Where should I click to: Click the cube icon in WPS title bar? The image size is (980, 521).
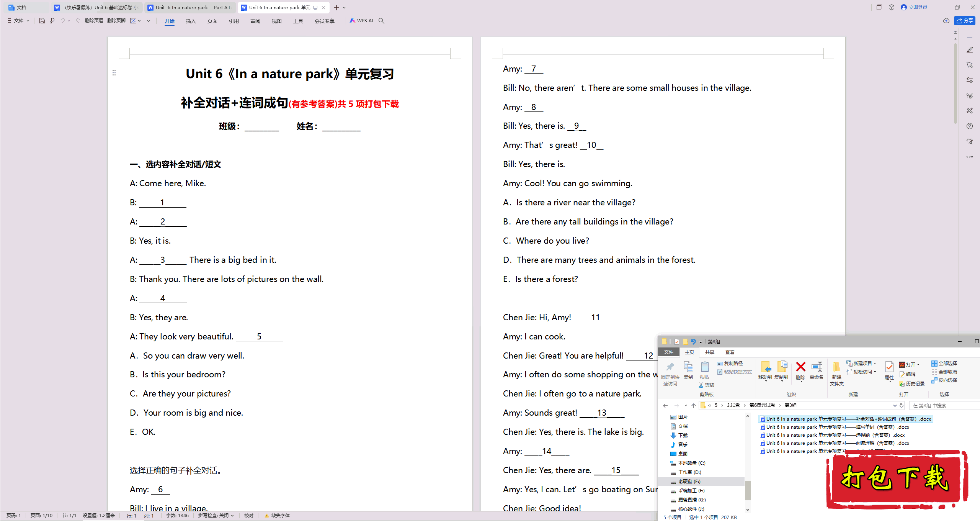pyautogui.click(x=892, y=7)
